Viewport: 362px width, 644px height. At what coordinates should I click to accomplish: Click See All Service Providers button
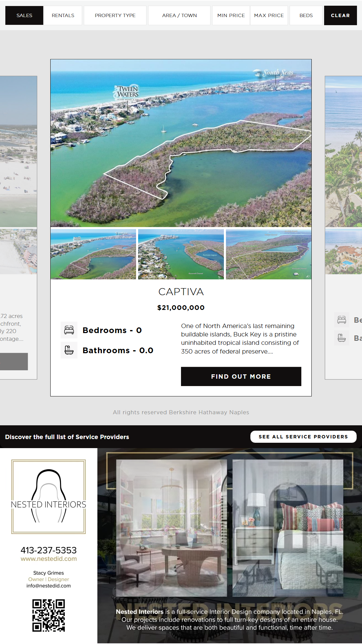coord(303,437)
